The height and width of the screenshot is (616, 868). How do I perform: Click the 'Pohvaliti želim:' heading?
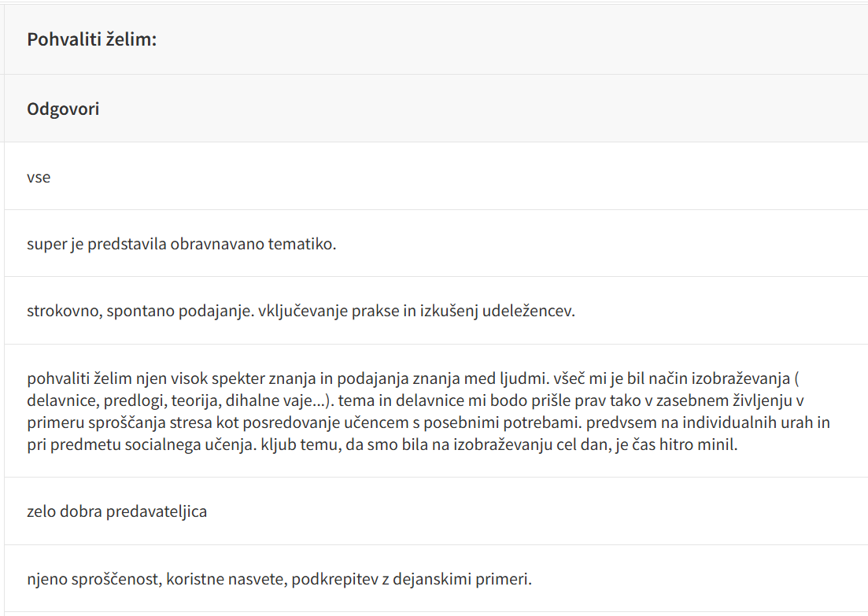pyautogui.click(x=92, y=39)
